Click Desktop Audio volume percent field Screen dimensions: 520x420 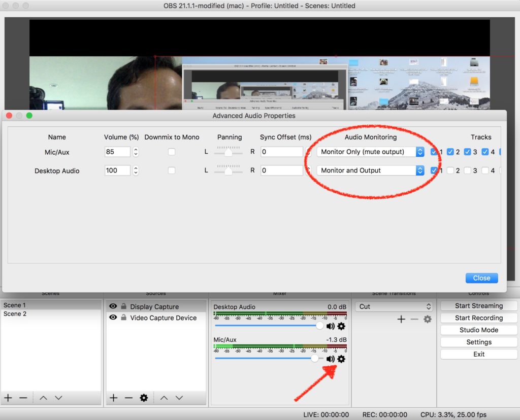pos(117,170)
